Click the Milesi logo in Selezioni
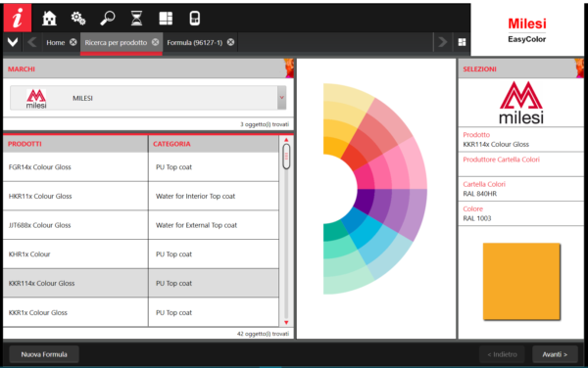The image size is (588, 368). tap(521, 103)
